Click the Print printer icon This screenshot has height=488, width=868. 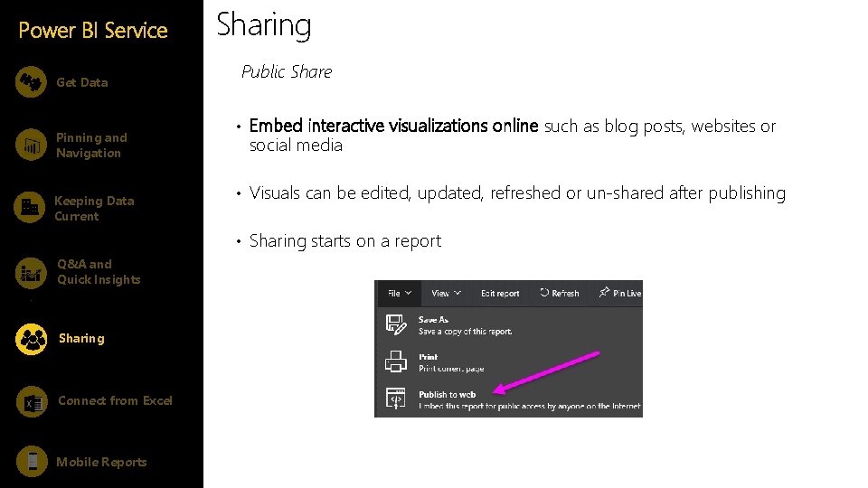pos(396,361)
